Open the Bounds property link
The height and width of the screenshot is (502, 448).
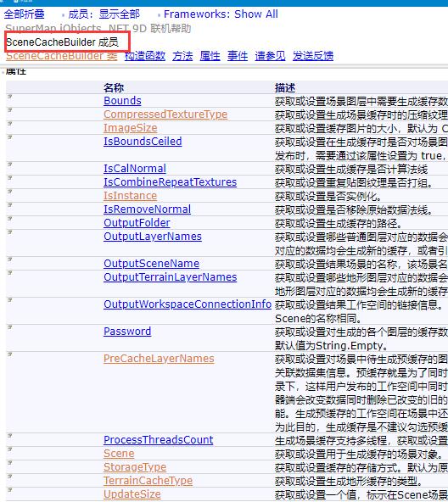(x=122, y=101)
